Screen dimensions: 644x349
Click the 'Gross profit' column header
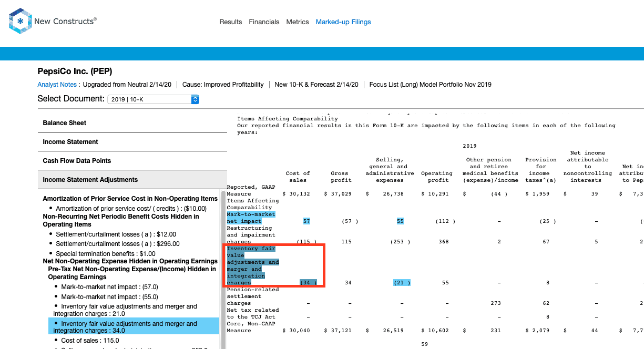tap(341, 177)
